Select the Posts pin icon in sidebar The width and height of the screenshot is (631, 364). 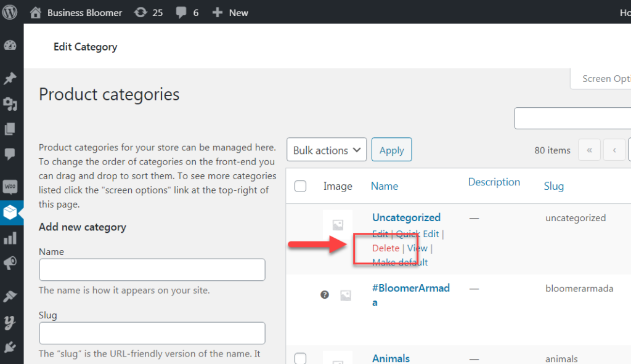(10, 78)
